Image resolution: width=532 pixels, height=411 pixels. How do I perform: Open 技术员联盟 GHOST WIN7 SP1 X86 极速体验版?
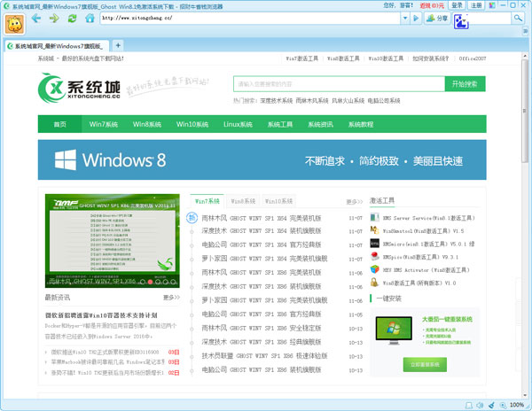(x=264, y=356)
